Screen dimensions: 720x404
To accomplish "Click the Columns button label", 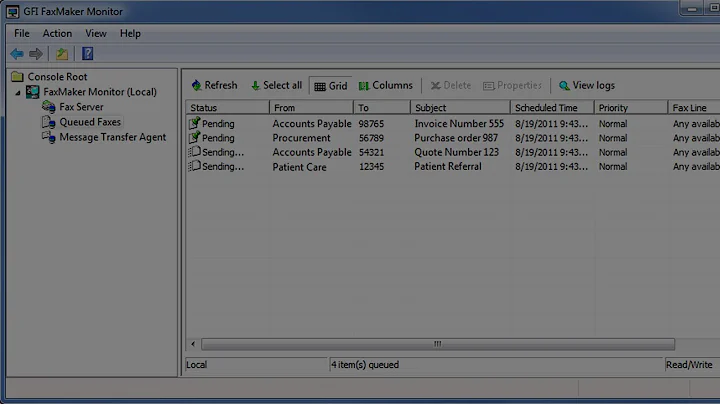I will click(393, 85).
